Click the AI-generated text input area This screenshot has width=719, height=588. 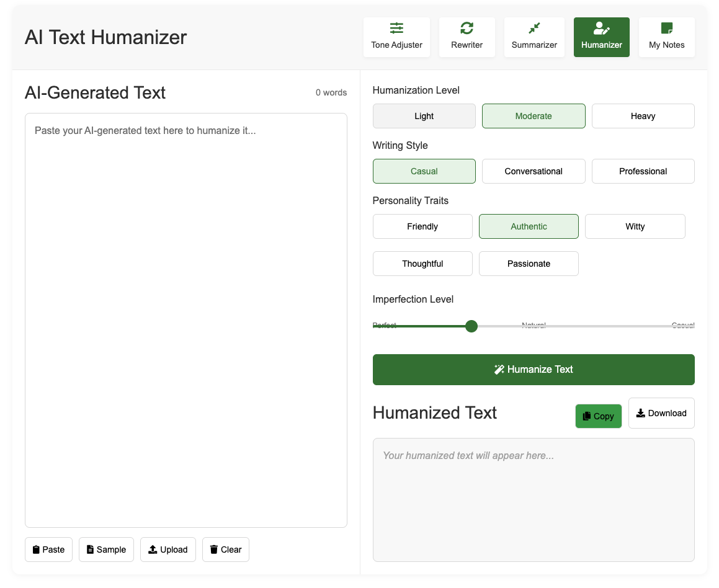186,320
